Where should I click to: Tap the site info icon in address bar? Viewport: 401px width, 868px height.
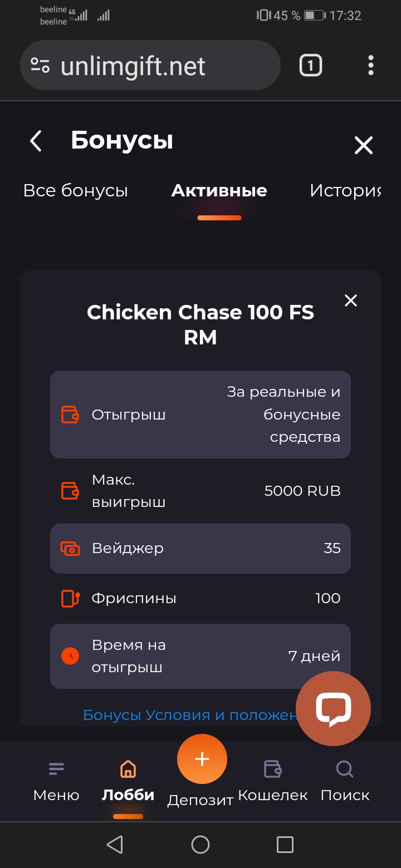(40, 66)
